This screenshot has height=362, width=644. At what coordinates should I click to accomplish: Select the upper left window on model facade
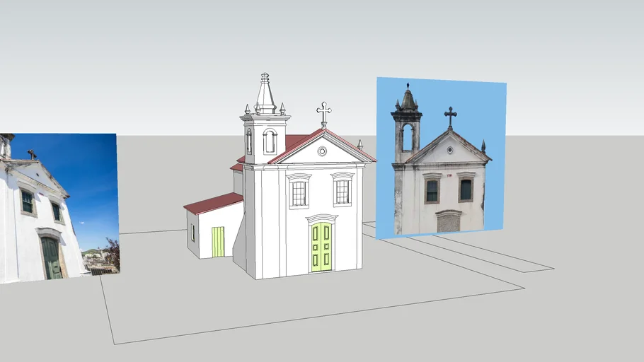[299, 192]
